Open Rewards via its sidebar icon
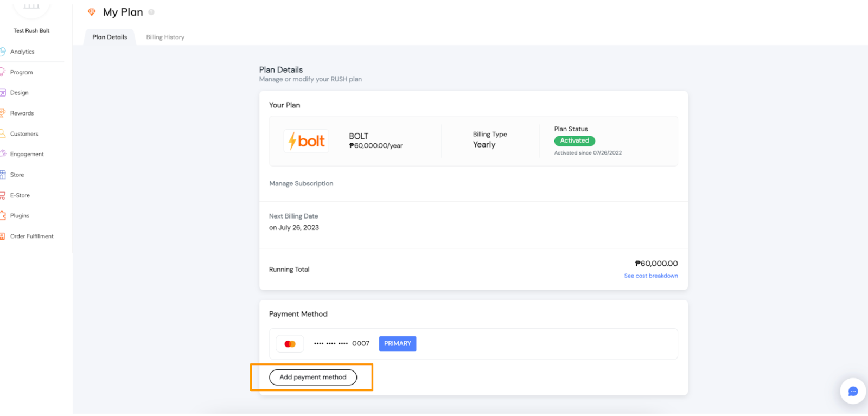This screenshot has width=868, height=416. coord(3,113)
